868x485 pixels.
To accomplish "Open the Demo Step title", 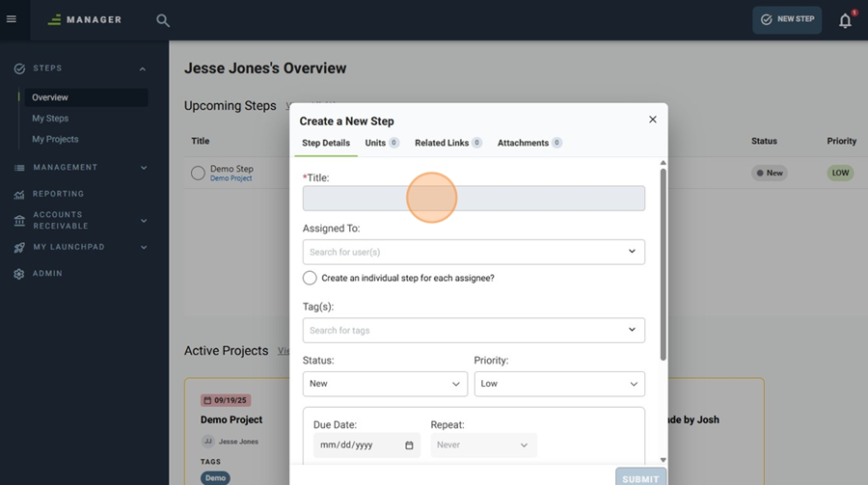I will (231, 169).
